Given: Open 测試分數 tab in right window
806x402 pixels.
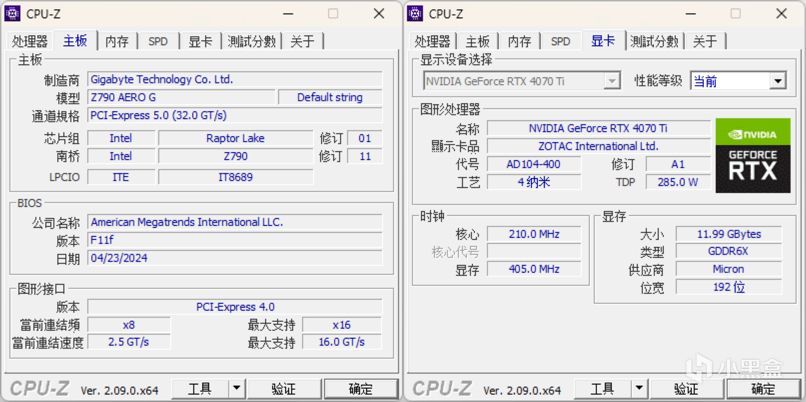Looking at the screenshot, I should tap(654, 41).
